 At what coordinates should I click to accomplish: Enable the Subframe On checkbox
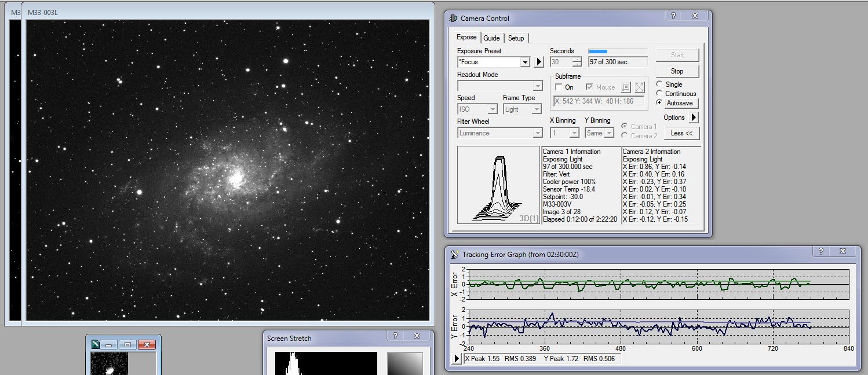coord(559,87)
